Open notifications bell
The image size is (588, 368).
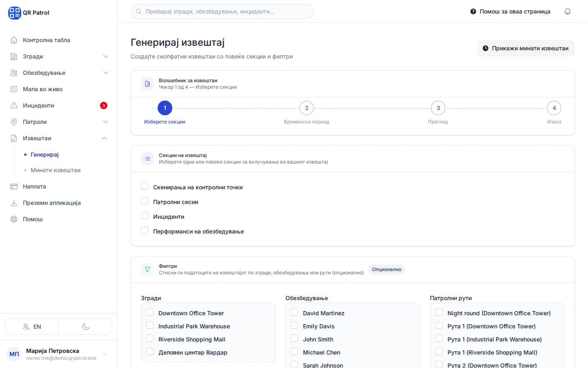(568, 11)
